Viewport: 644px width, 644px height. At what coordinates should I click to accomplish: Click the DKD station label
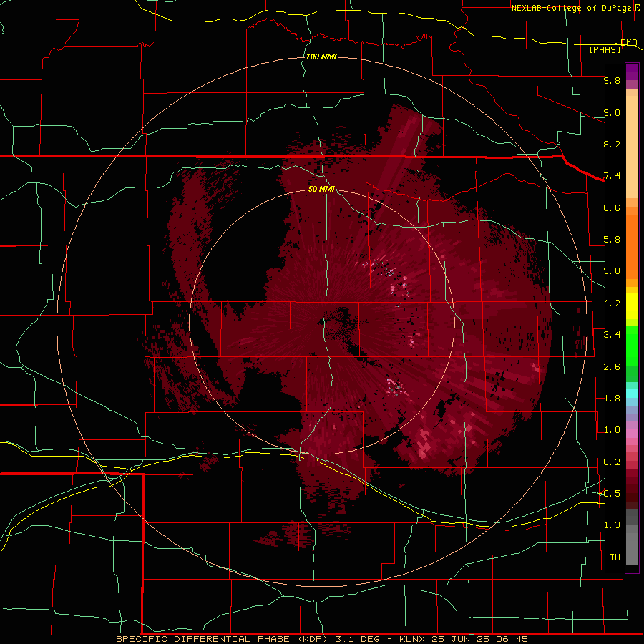pyautogui.click(x=628, y=42)
